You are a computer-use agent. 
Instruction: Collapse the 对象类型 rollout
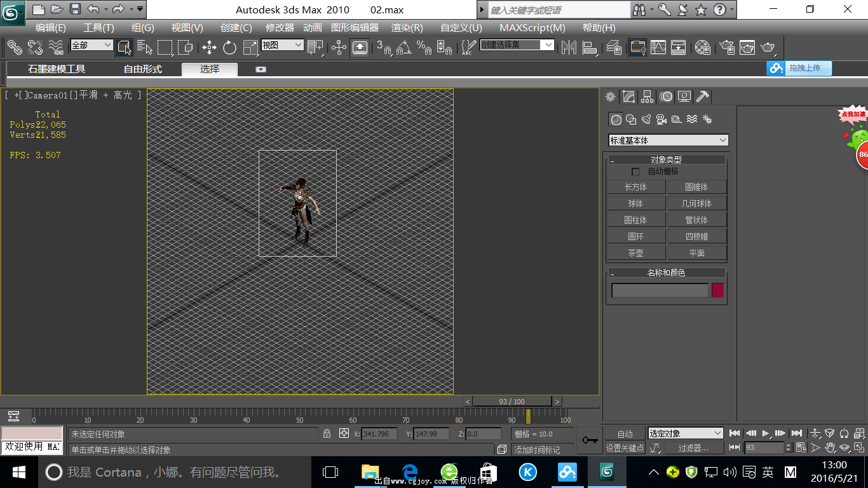tap(667, 160)
